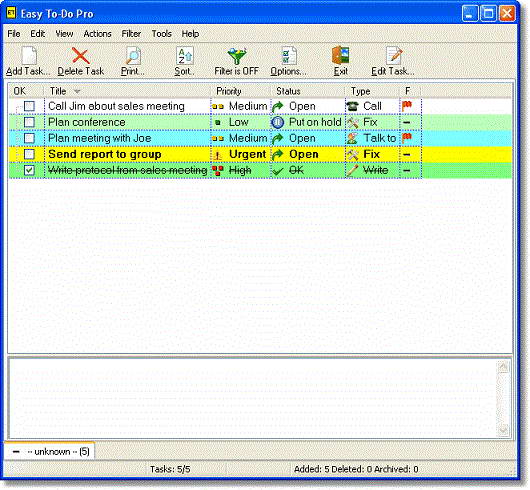Click the OK column header

pyautogui.click(x=26, y=91)
